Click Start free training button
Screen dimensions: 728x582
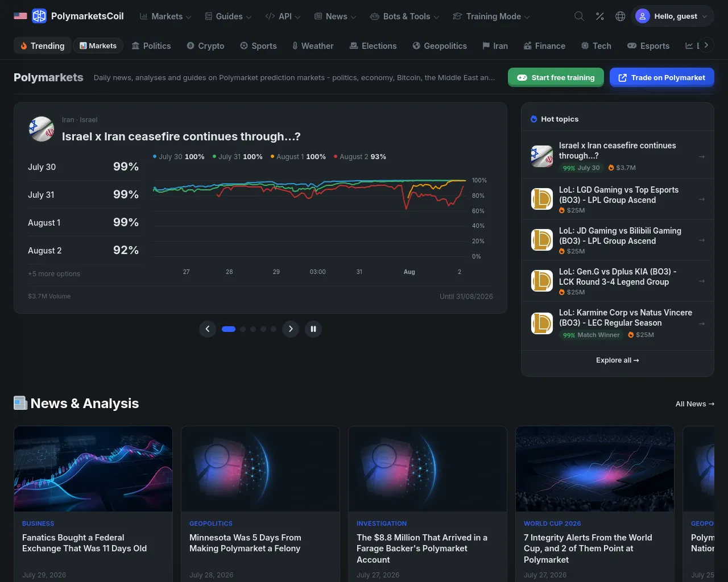coord(556,77)
